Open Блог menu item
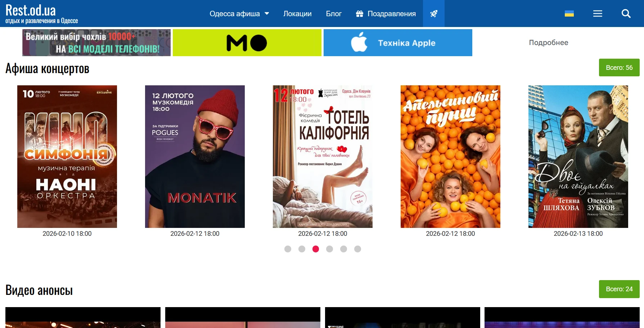Viewport: 644px width, 328px height. point(334,14)
